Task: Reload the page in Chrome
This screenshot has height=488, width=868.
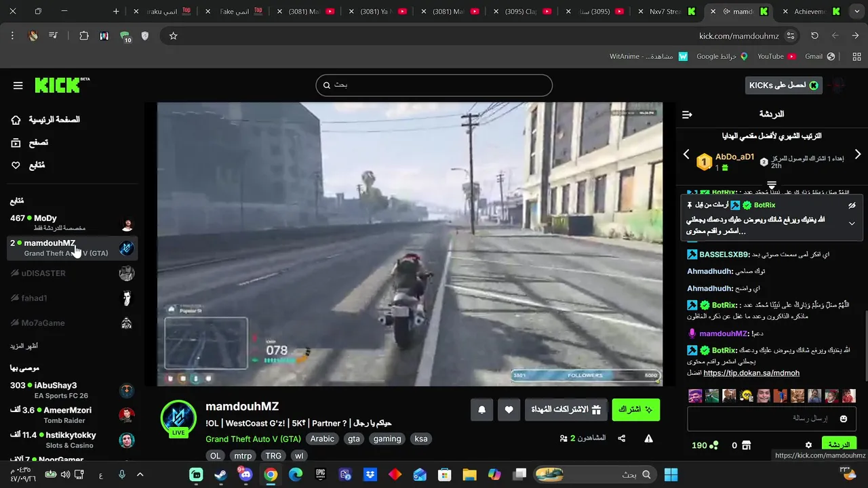Action: pos(814,36)
